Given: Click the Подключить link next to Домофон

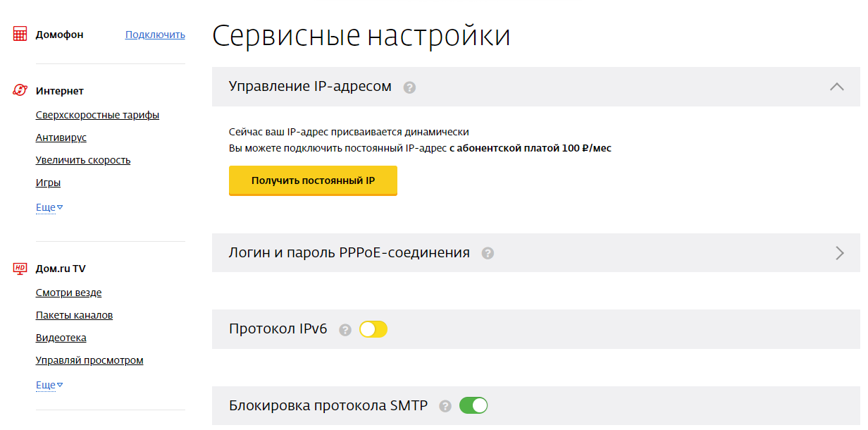Looking at the screenshot, I should [x=155, y=35].
